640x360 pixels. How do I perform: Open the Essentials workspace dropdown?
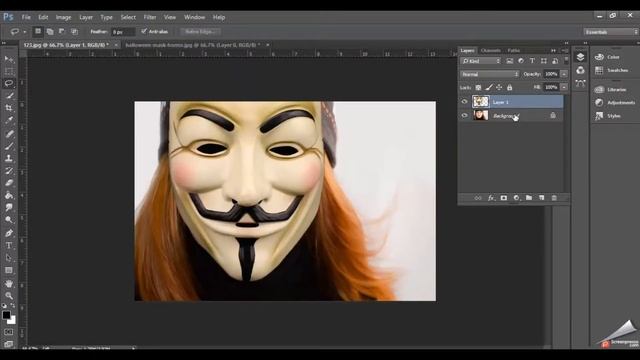[610, 32]
